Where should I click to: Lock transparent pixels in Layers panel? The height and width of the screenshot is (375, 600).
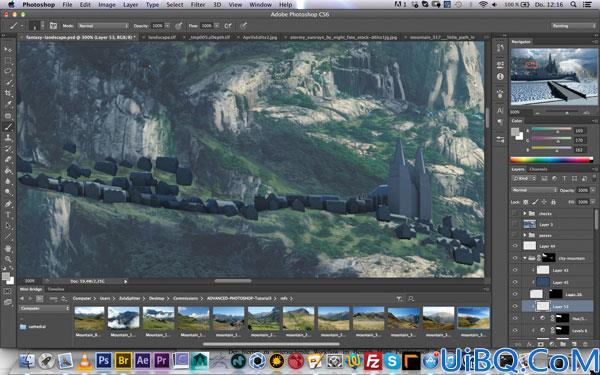coord(526,202)
